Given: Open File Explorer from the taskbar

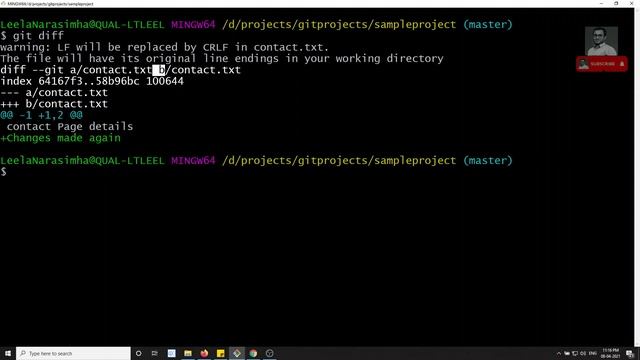Looking at the screenshot, I should (x=188, y=353).
